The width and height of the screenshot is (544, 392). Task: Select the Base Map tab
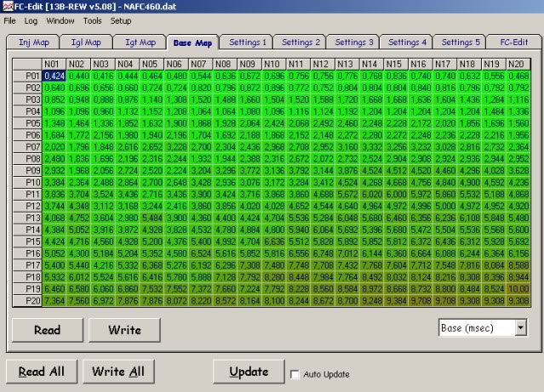(x=192, y=43)
